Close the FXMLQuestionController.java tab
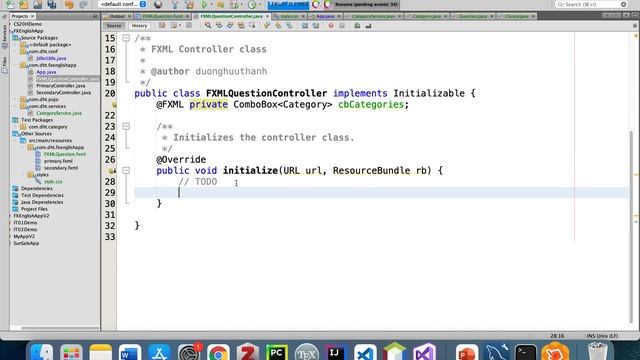 click(267, 16)
